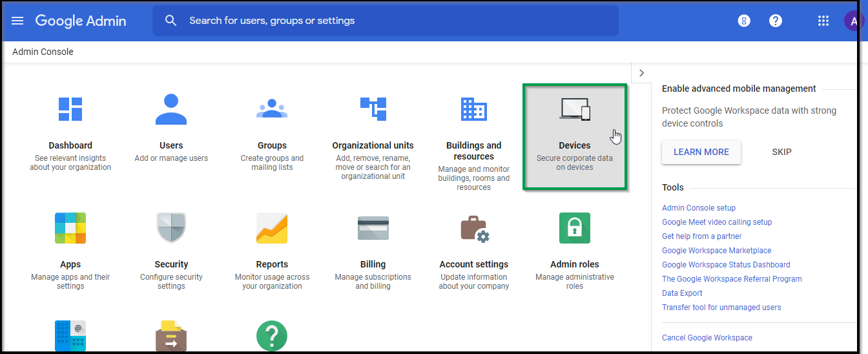The image size is (868, 354).
Task: Open the hamburger main menu
Action: [x=17, y=21]
